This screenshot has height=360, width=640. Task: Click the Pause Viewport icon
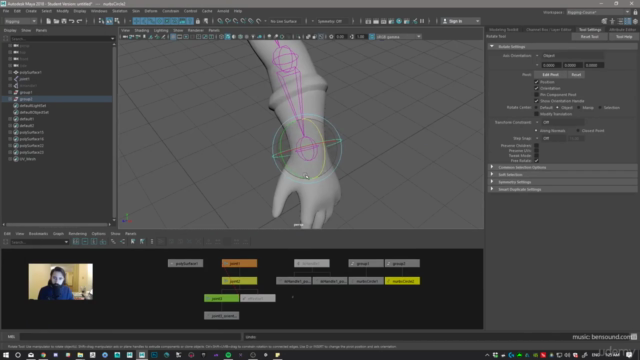tap(422, 21)
